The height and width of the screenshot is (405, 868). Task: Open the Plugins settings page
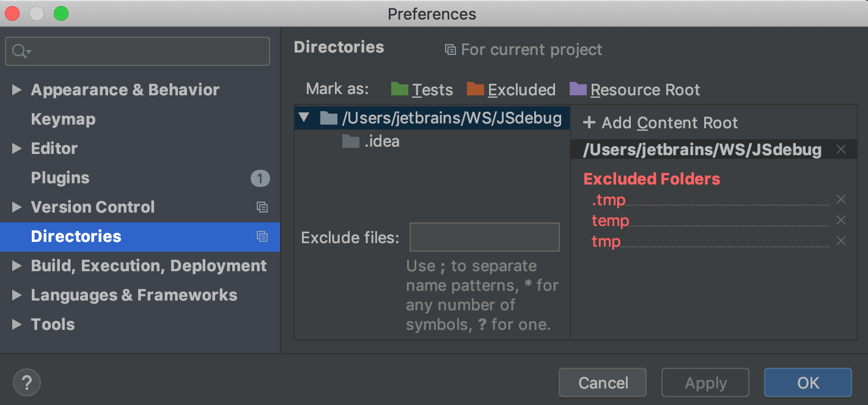tap(60, 178)
